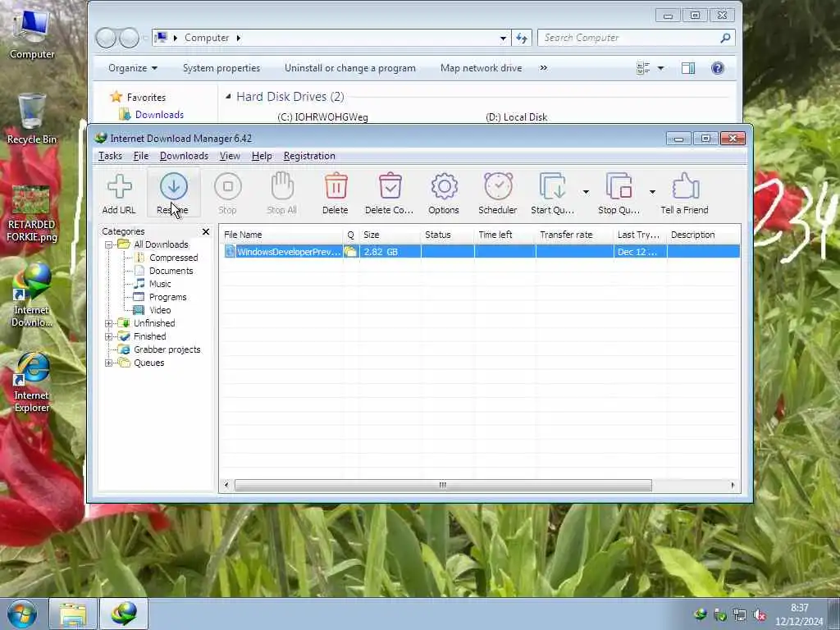
Task: Open the Registration menu
Action: [309, 156]
